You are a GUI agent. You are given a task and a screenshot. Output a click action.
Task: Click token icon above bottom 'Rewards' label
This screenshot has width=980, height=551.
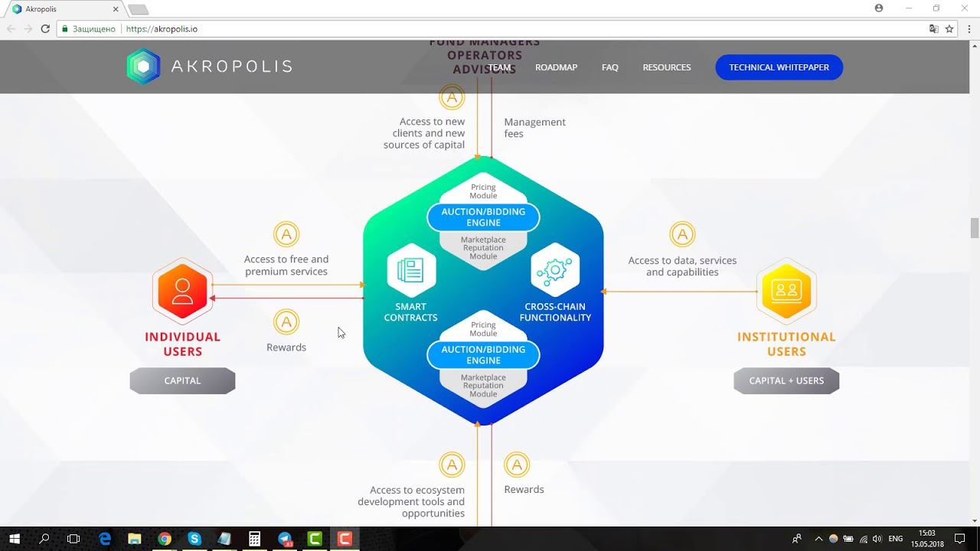coord(517,465)
